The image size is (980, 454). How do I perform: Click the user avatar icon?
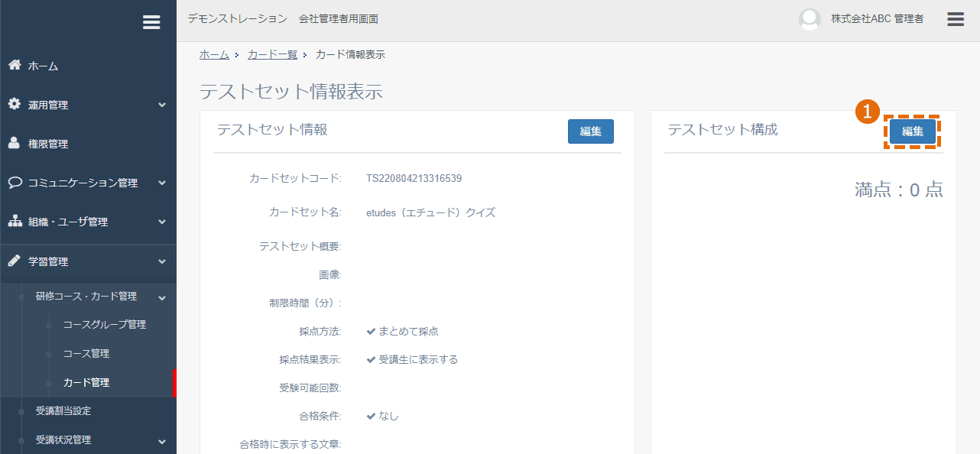(x=810, y=19)
